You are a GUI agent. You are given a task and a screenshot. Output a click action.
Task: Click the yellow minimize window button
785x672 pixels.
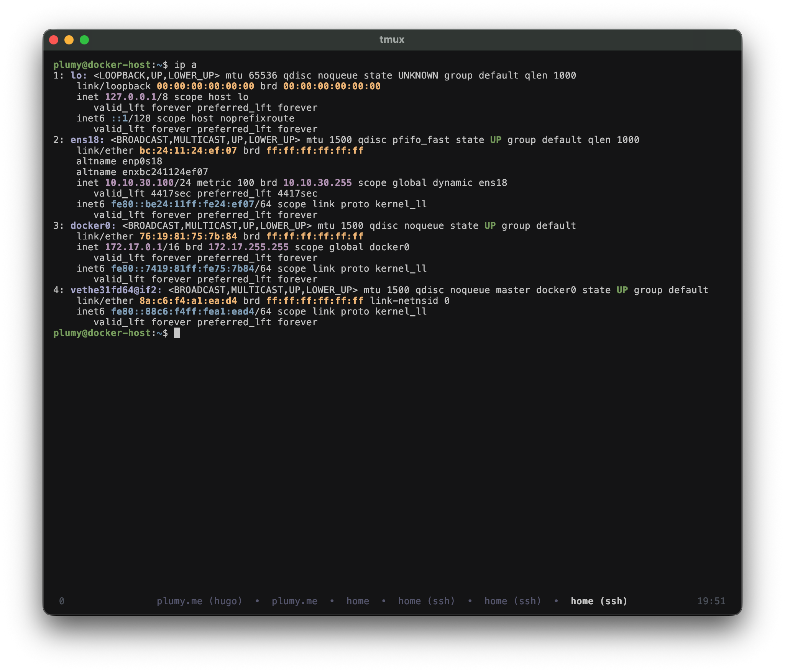(69, 40)
